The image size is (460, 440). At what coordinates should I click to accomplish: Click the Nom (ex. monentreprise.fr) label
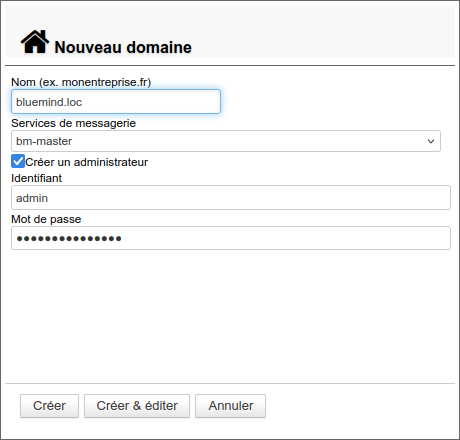[81, 82]
